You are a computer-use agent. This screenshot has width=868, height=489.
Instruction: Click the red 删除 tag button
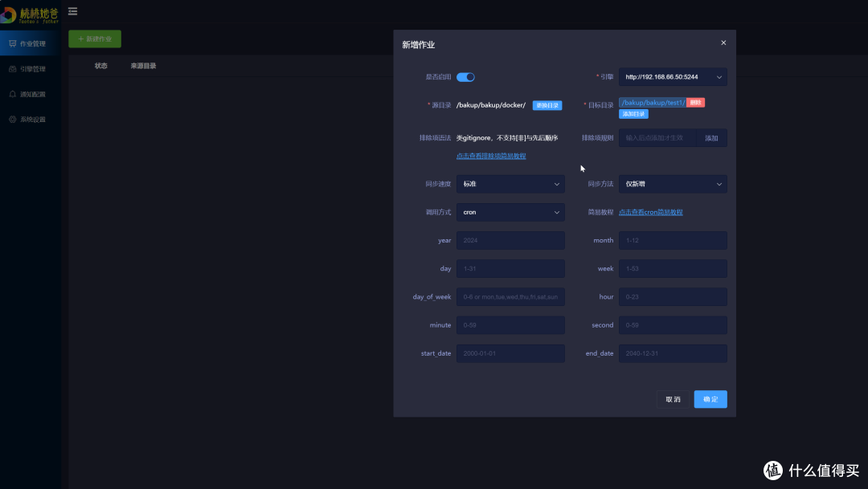coord(695,102)
